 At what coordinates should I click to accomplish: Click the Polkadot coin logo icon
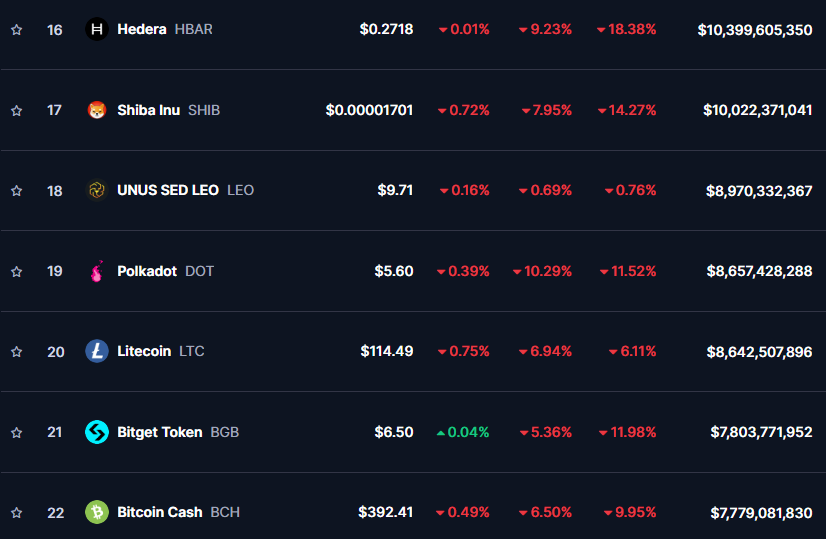[x=97, y=271]
